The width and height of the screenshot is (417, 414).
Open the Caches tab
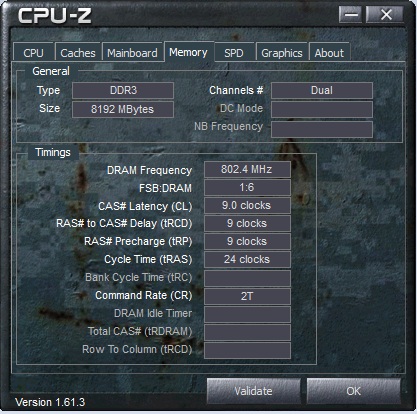point(78,53)
